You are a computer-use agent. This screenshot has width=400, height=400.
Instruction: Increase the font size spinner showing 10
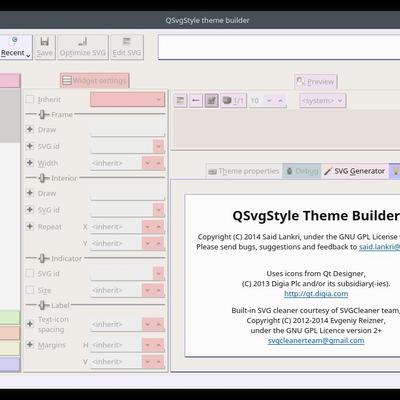pos(280,101)
